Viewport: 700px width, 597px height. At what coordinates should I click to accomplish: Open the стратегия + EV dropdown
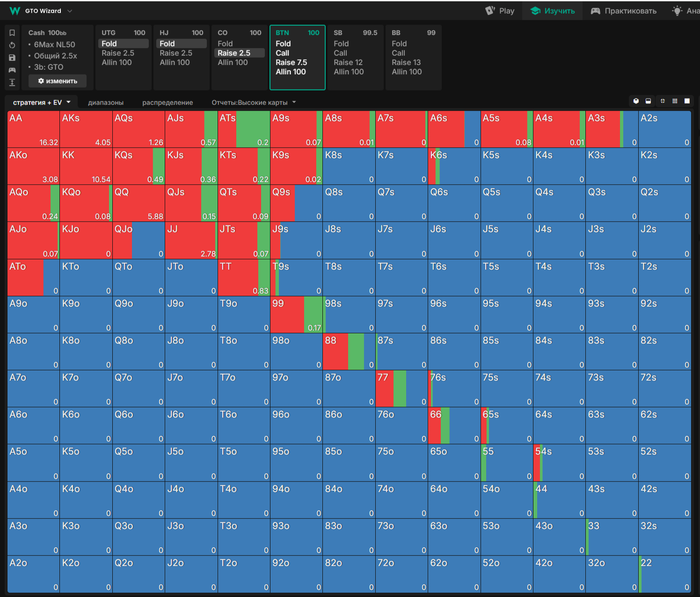(x=42, y=102)
